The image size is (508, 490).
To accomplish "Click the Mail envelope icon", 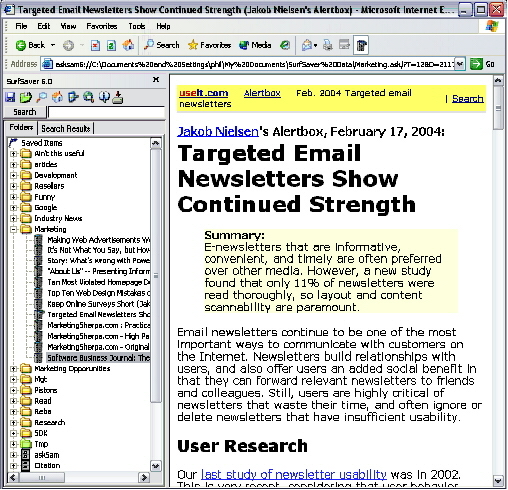I will (307, 45).
